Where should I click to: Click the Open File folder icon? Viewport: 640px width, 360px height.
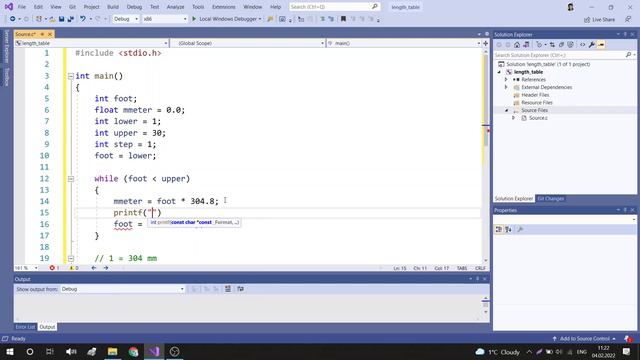coord(53,19)
